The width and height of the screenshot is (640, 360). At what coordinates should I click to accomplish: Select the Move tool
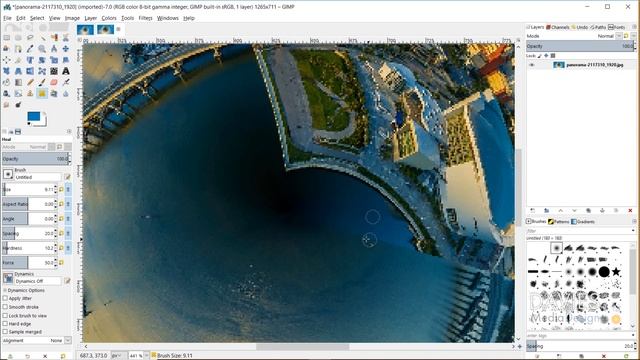[66, 49]
